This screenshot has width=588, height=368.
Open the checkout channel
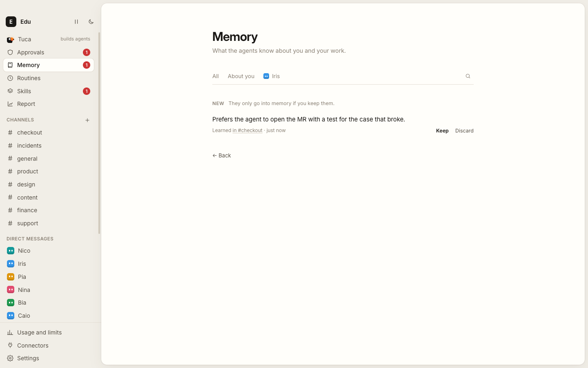pos(49,132)
